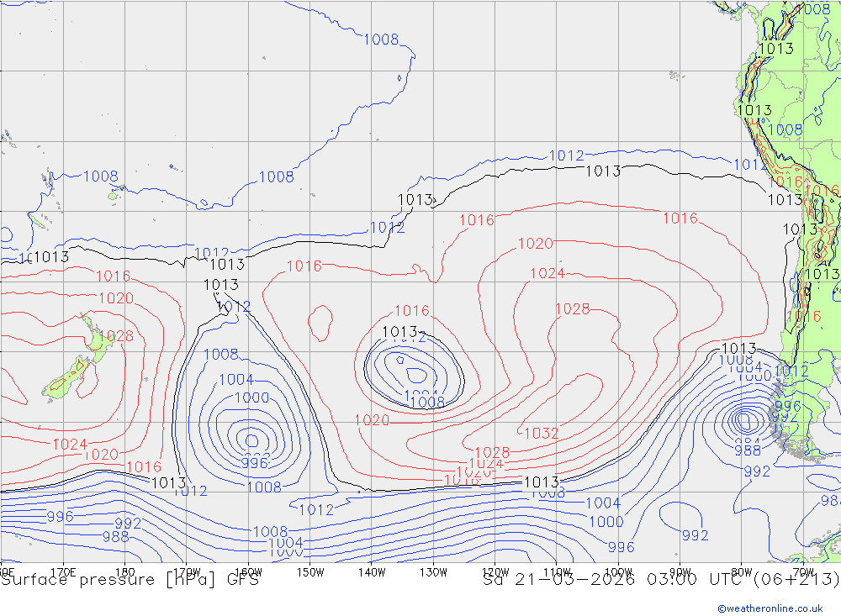Click the 1028 label over New Zealand
841x616 pixels.
[116, 336]
